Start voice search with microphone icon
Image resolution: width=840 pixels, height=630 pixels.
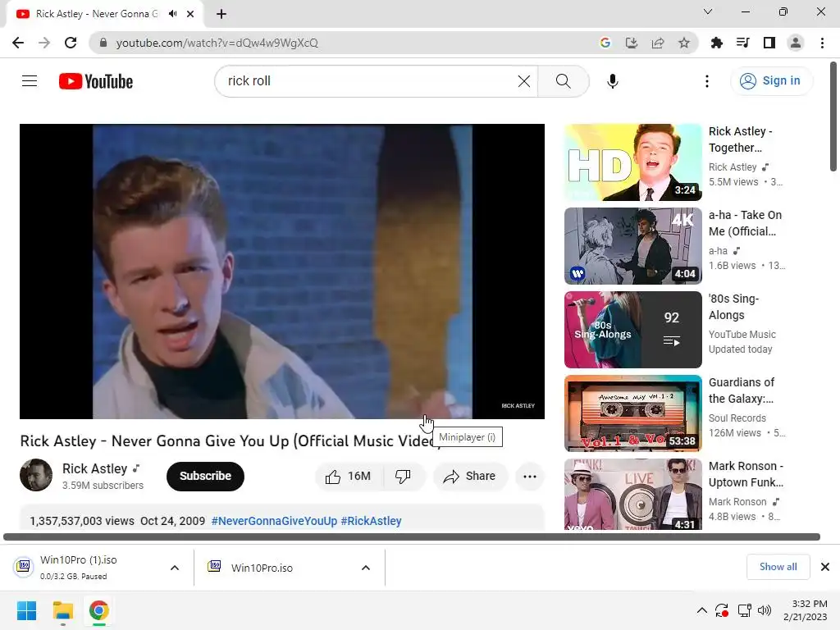tap(612, 81)
